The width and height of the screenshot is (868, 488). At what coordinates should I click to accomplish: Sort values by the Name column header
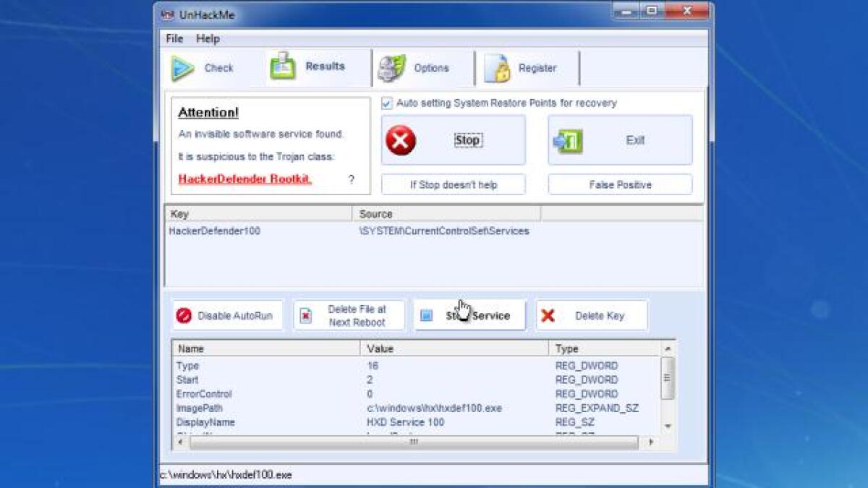click(190, 348)
